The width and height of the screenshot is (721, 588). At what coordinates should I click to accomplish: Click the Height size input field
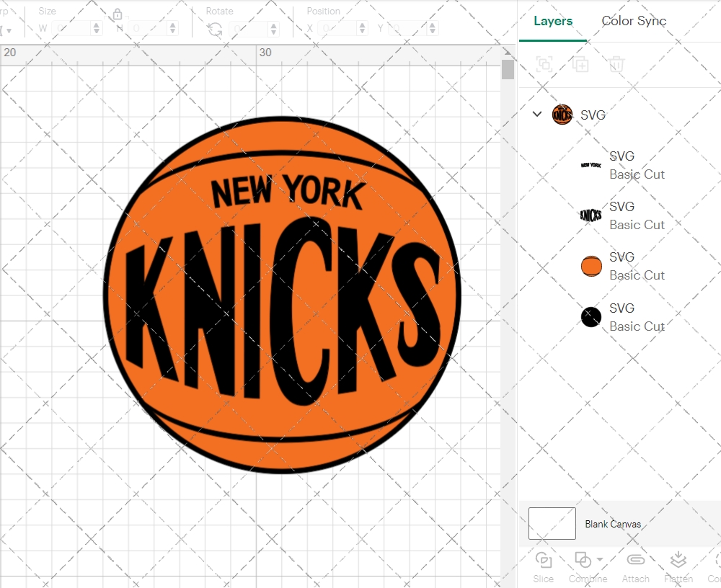coord(148,29)
